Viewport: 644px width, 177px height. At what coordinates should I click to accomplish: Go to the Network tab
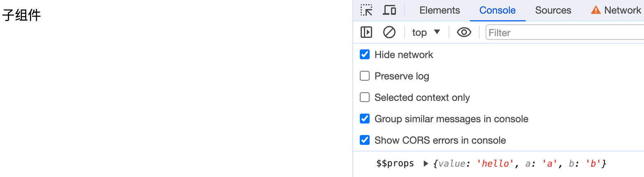click(622, 10)
